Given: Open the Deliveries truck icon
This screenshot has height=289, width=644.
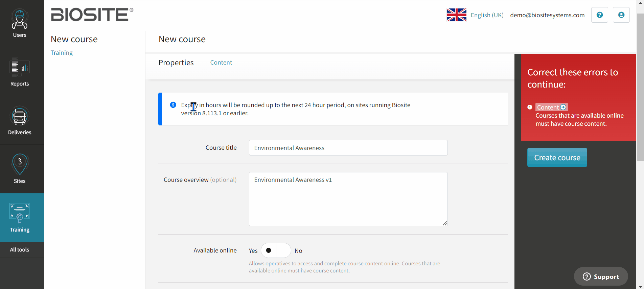Looking at the screenshot, I should [20, 116].
